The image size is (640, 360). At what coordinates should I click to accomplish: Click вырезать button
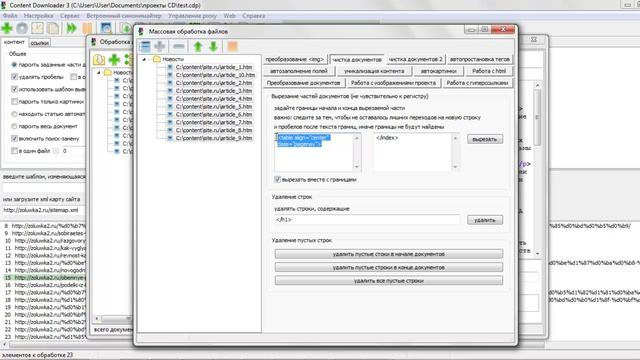485,139
